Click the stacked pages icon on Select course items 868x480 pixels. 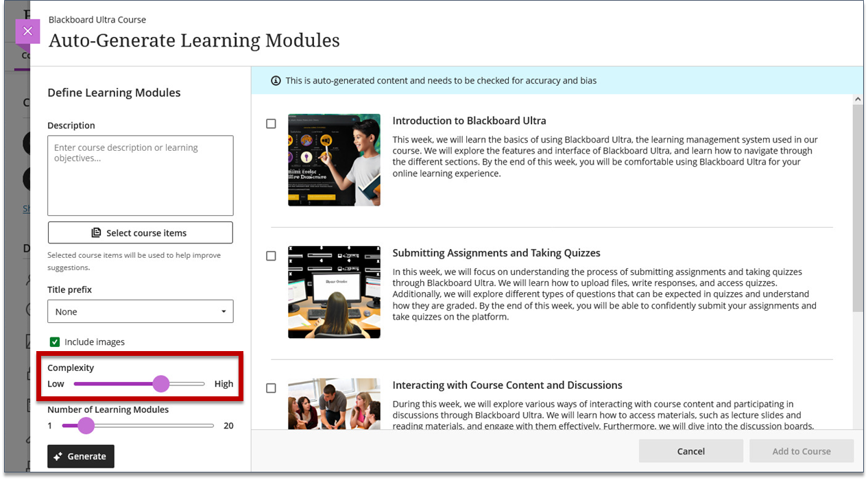click(97, 233)
